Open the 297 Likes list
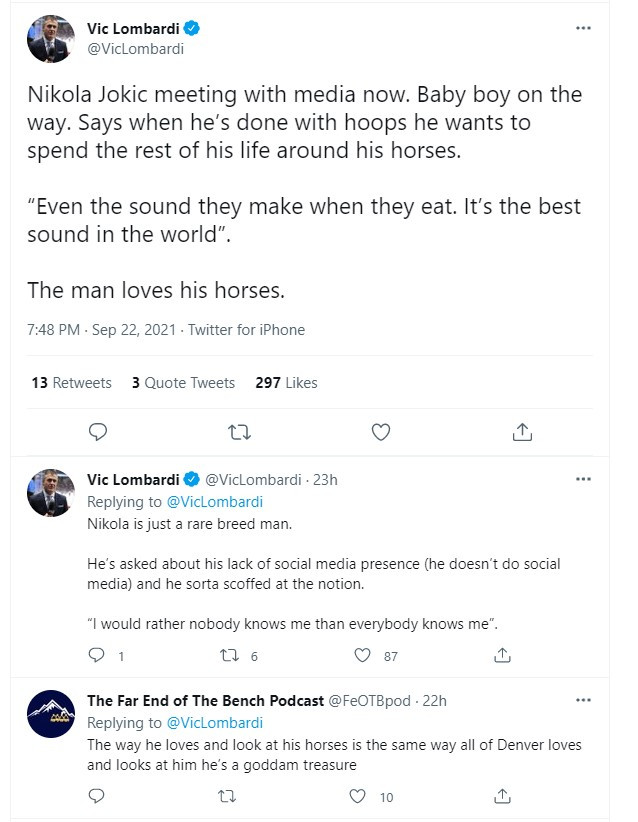Screen dimensions: 638x822 pyautogui.click(x=286, y=382)
